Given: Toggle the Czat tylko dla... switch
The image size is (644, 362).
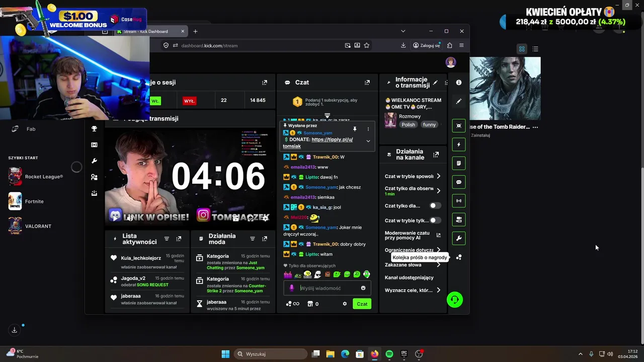Looking at the screenshot, I should [435, 206].
